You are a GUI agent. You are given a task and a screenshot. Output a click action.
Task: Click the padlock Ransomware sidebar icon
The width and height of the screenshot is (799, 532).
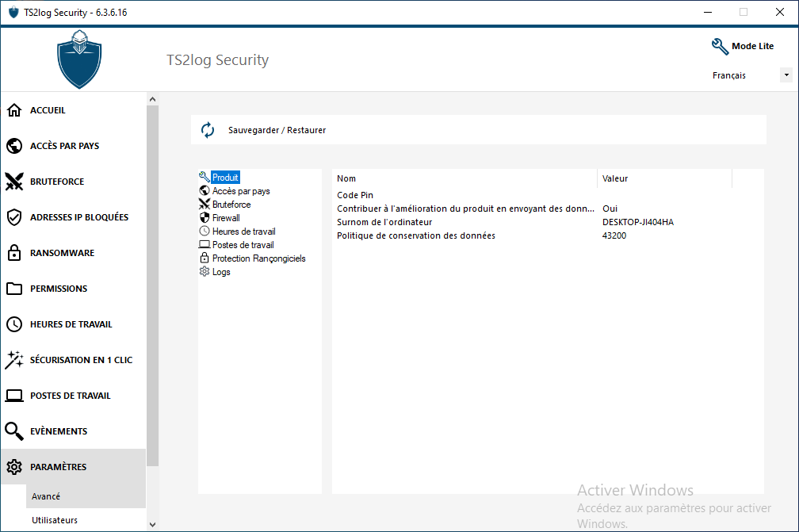click(14, 253)
